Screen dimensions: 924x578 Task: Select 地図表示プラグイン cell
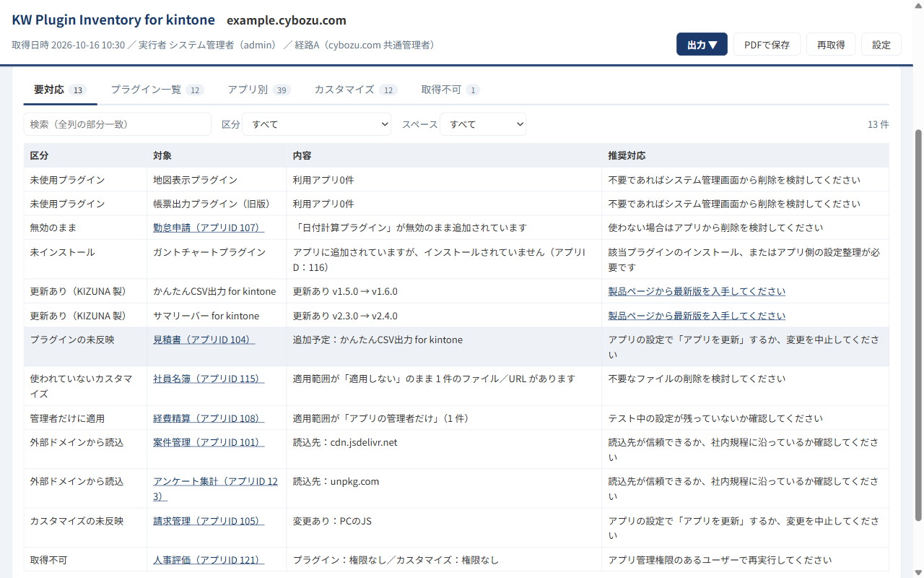pos(217,180)
